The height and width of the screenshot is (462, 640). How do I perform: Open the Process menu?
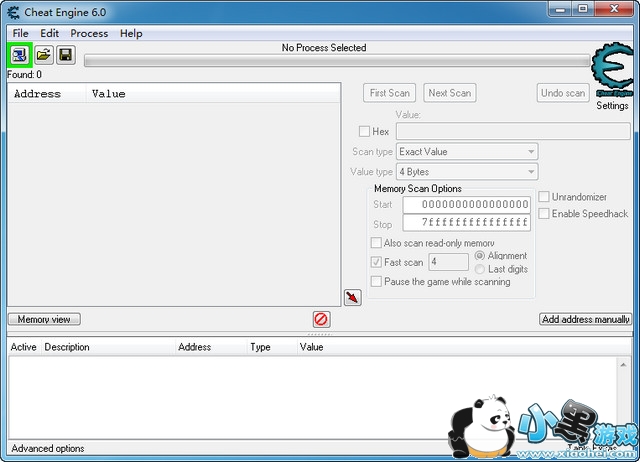89,33
